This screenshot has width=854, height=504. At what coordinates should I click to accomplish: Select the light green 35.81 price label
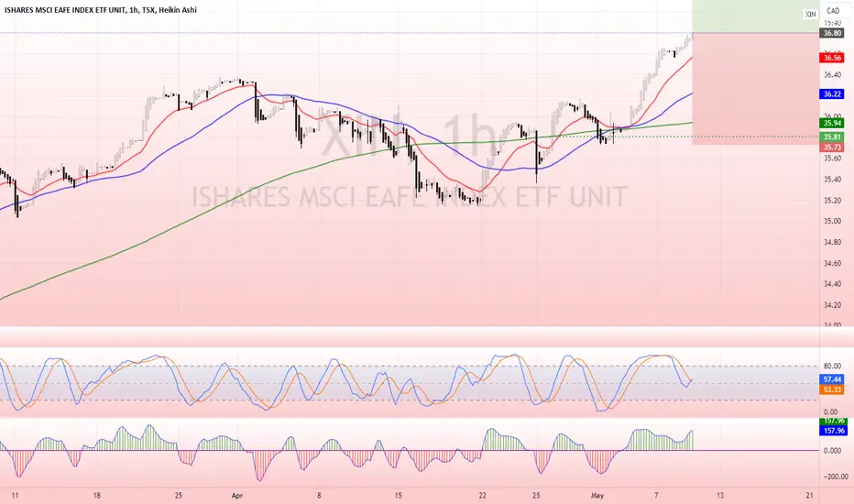(832, 137)
